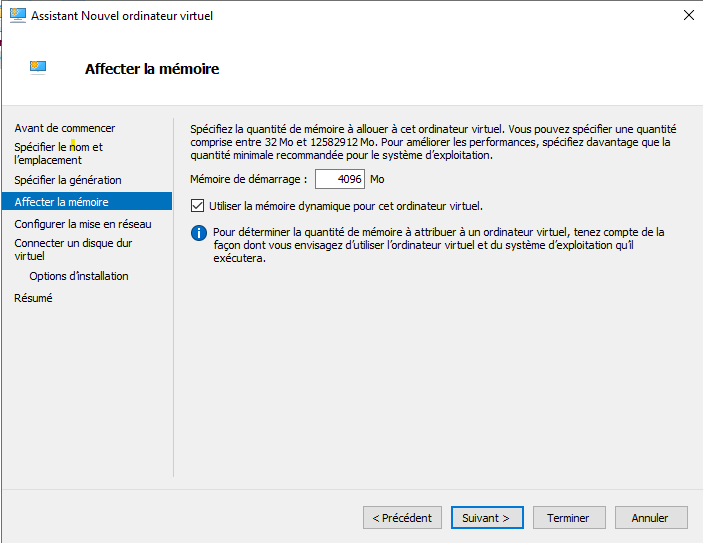Image resolution: width=703 pixels, height=543 pixels.
Task: Open 'Spécifier le nom et l'emplacement' step
Action: coord(58,153)
